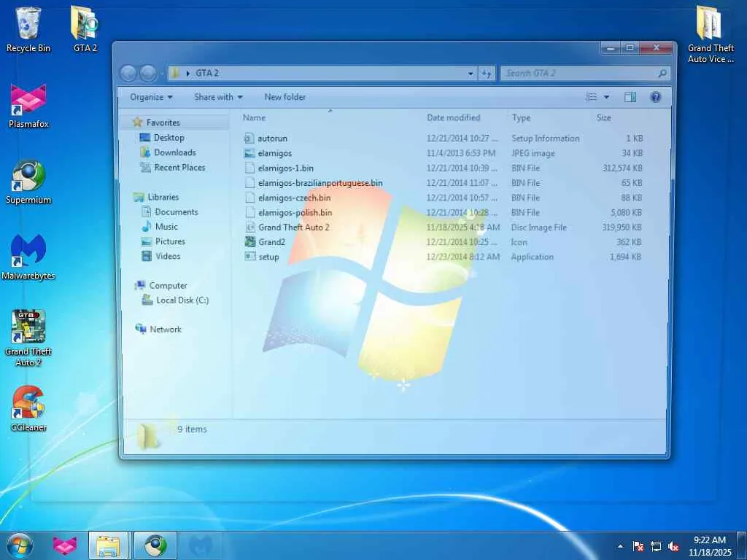Image resolution: width=747 pixels, height=560 pixels.
Task: Open the network tray icon
Action: [x=656, y=546]
